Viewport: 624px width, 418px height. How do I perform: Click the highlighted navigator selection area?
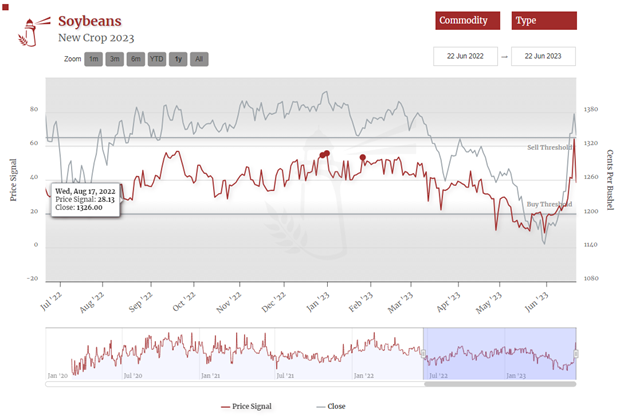coord(500,354)
